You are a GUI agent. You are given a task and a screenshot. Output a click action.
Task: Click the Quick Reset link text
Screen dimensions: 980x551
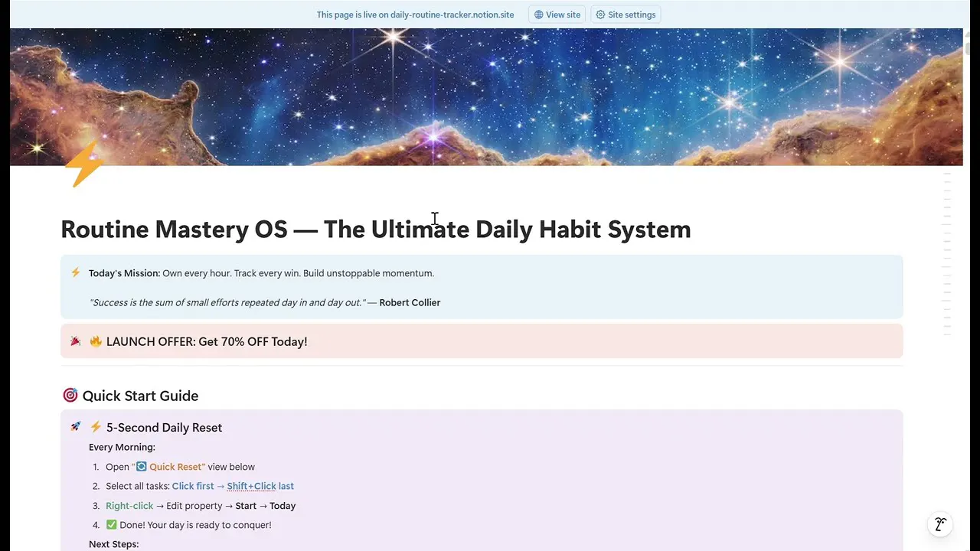pos(177,467)
